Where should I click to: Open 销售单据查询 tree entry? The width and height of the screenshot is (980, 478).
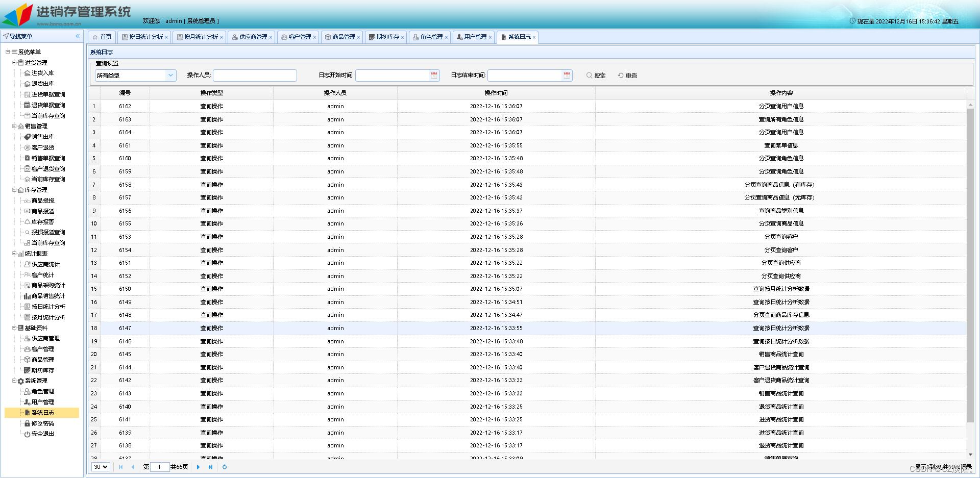coord(48,158)
